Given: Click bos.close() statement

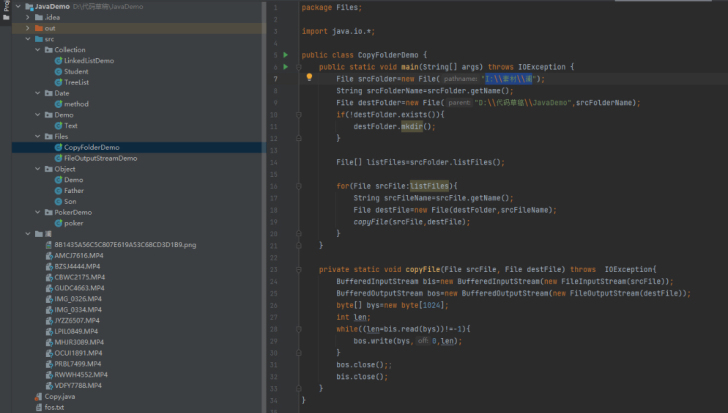Looking at the screenshot, I should (x=364, y=365).
